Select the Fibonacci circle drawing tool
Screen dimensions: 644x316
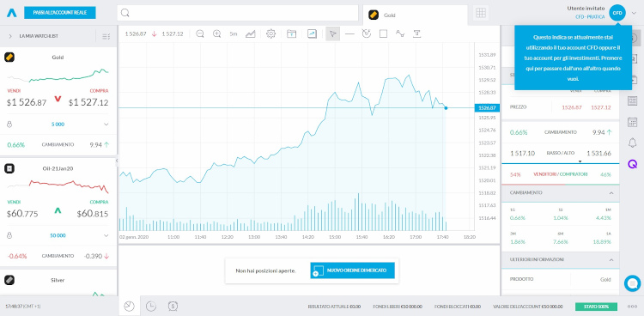[367, 33]
